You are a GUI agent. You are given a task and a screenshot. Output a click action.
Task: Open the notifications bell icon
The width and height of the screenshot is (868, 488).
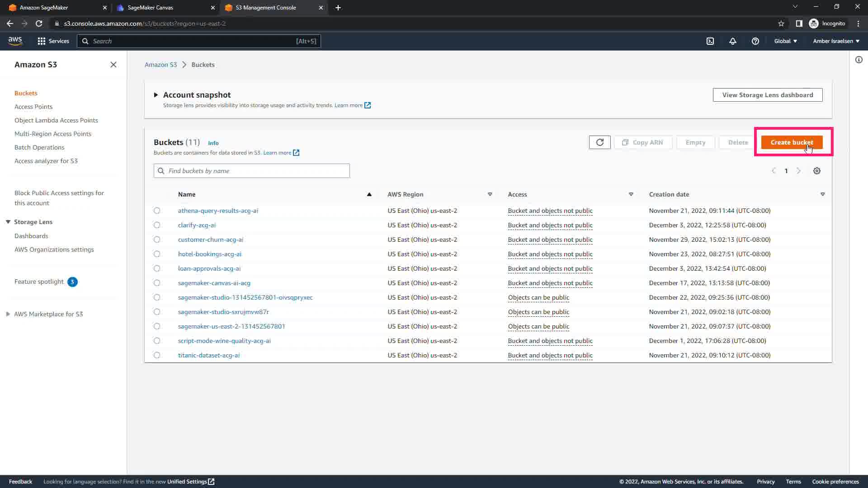[733, 41]
